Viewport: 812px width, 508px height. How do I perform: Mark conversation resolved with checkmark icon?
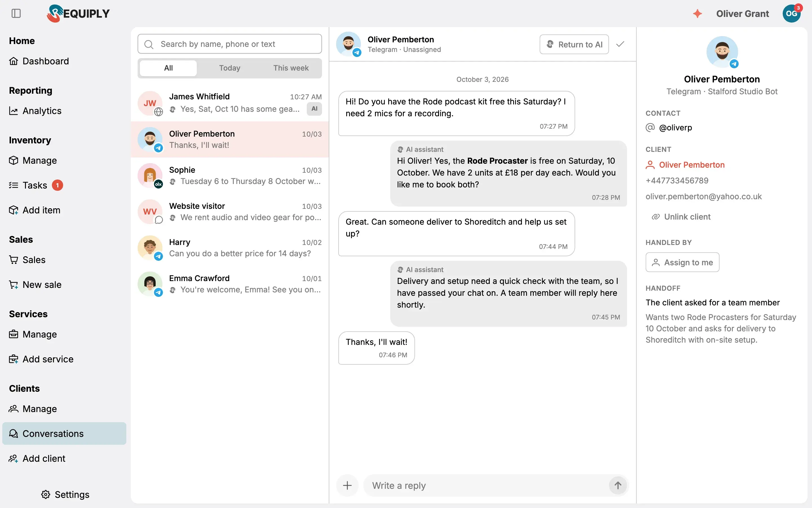tap(620, 44)
